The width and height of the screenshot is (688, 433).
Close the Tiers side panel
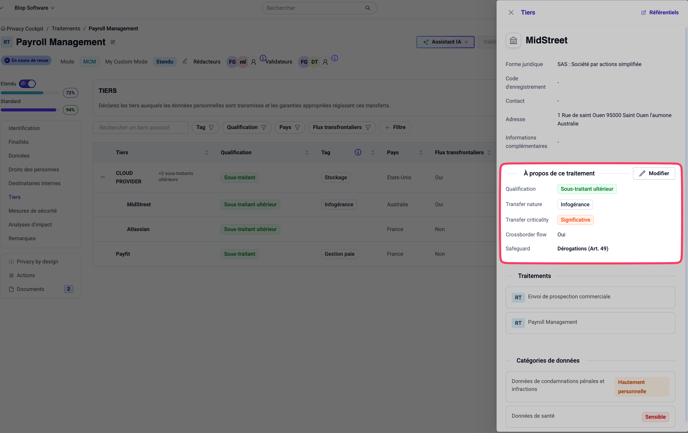[x=511, y=13]
